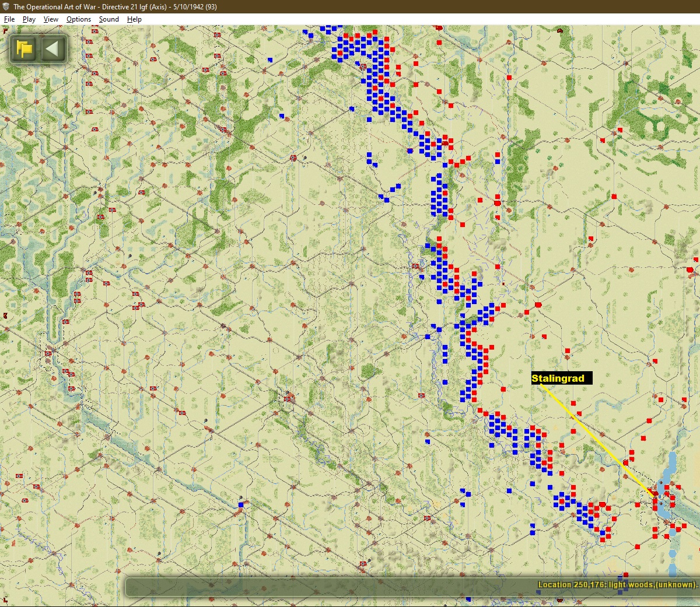Open the Options menu

pyautogui.click(x=79, y=19)
